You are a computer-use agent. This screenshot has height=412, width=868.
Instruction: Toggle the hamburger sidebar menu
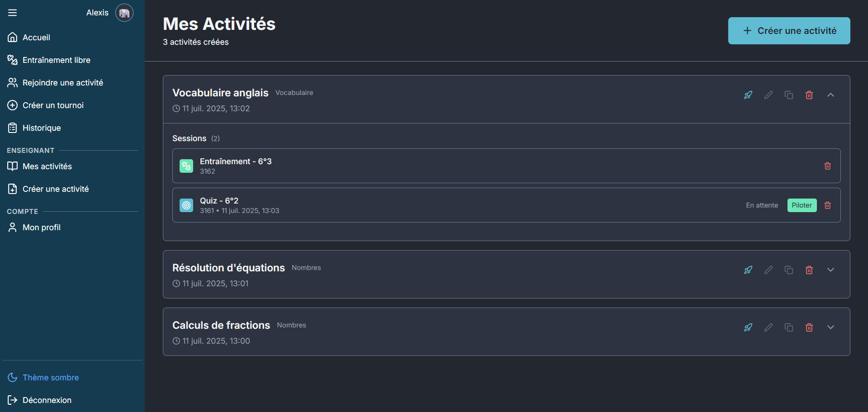(x=13, y=13)
